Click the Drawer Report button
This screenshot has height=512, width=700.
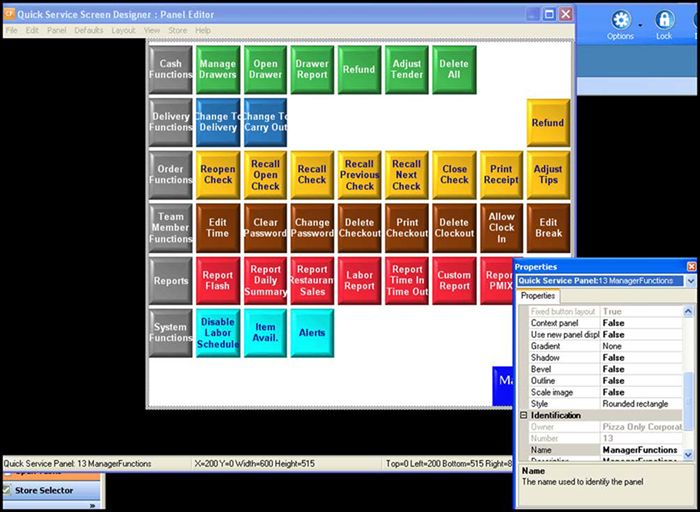click(x=312, y=70)
